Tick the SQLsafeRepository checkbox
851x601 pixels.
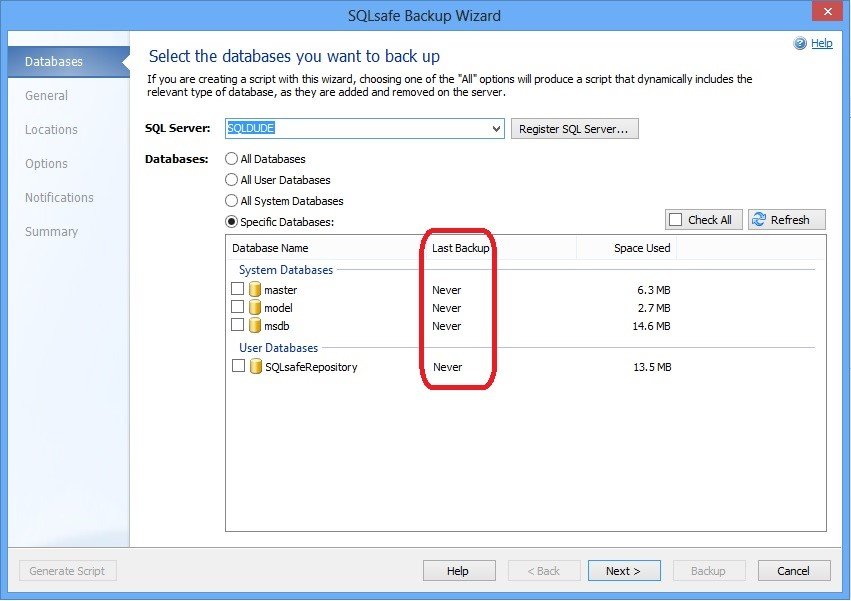(x=238, y=366)
